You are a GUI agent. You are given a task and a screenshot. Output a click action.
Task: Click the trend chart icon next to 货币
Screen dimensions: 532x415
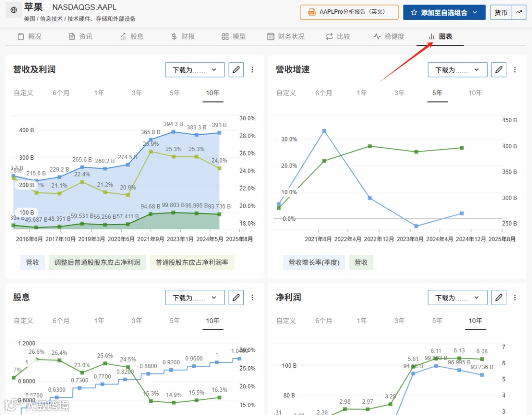pos(519,12)
